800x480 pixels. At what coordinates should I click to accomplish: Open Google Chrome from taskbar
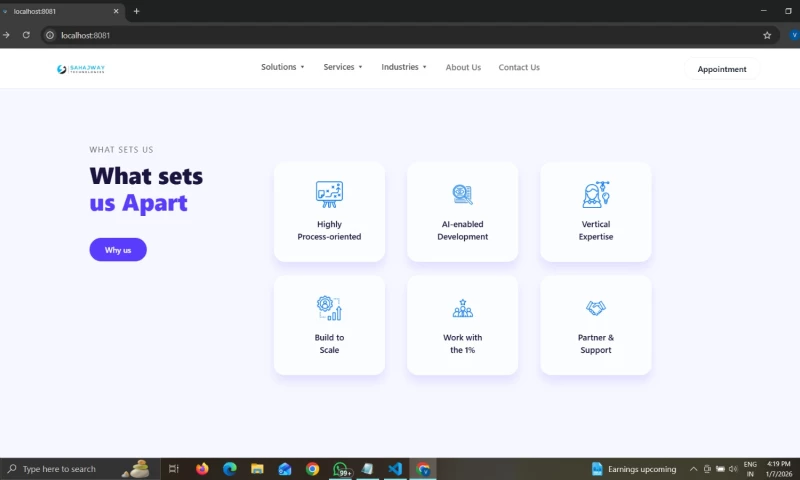point(312,469)
